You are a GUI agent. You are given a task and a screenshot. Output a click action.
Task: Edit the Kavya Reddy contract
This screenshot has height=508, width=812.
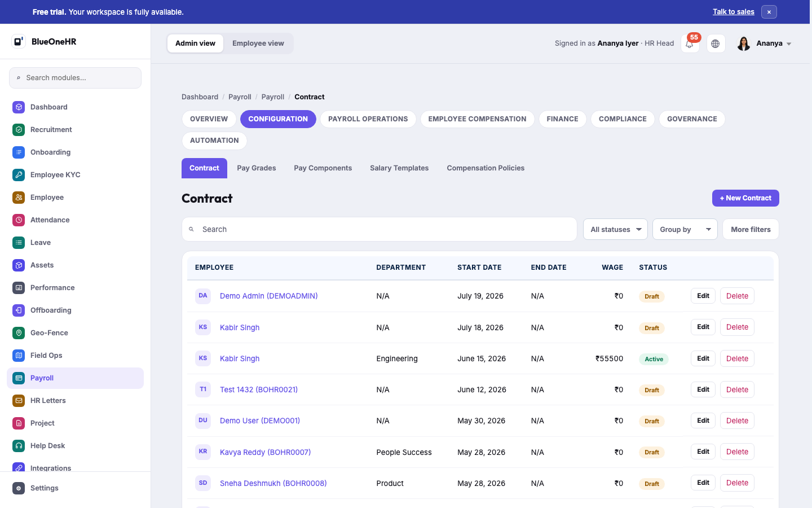tap(703, 452)
